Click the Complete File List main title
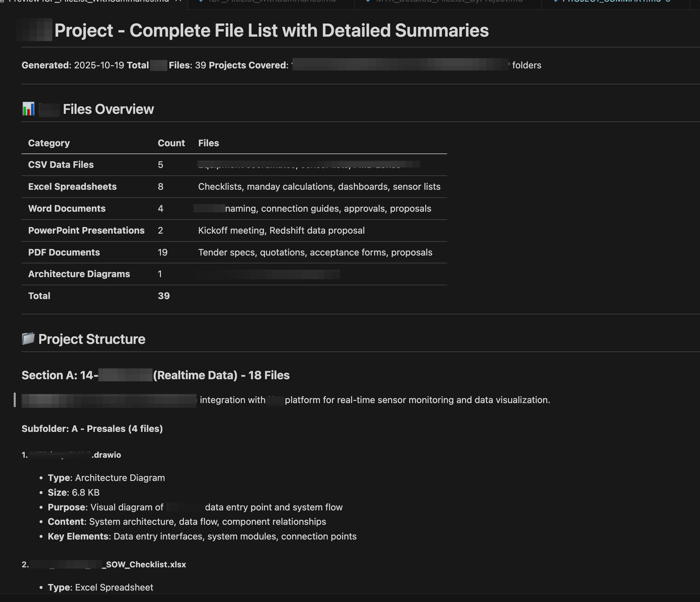The height and width of the screenshot is (602, 700). pyautogui.click(x=271, y=30)
